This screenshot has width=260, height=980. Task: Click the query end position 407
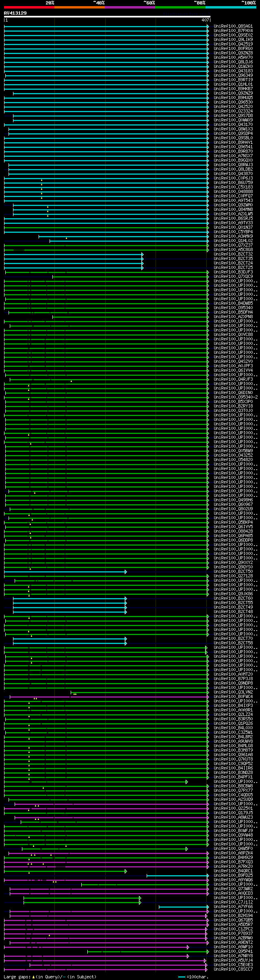point(205,20)
